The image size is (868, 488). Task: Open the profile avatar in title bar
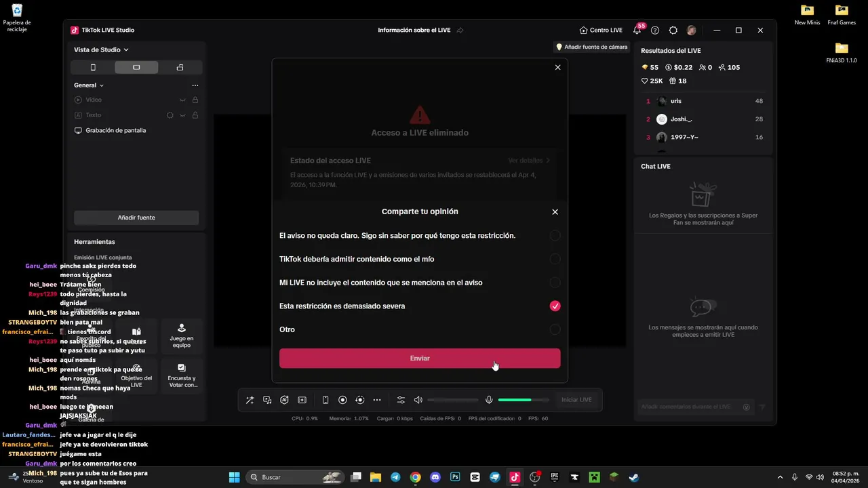tap(691, 30)
